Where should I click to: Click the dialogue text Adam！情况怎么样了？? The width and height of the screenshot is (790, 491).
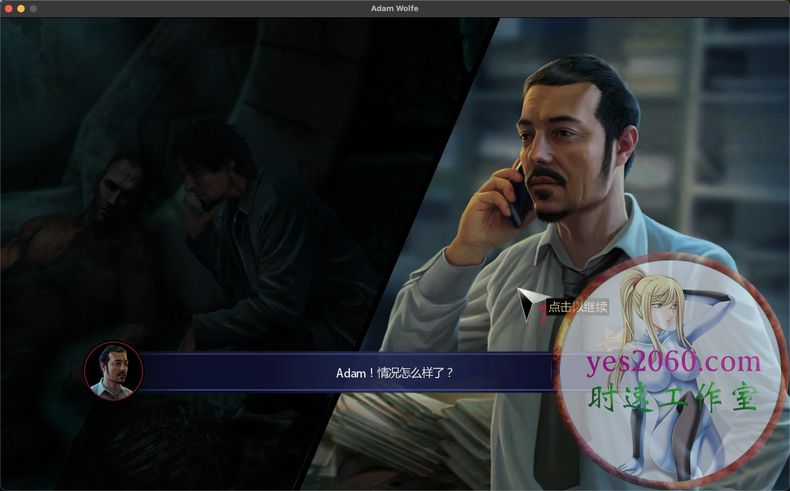[x=394, y=373]
